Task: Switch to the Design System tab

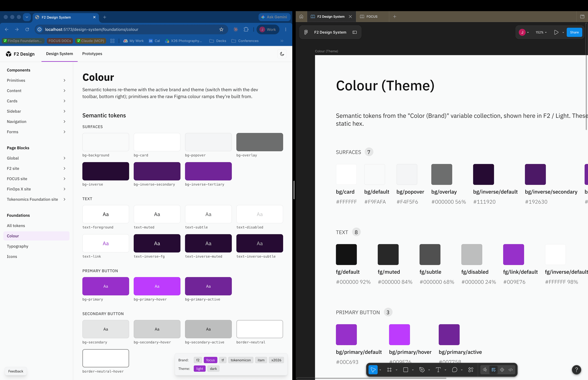Action: [59, 54]
